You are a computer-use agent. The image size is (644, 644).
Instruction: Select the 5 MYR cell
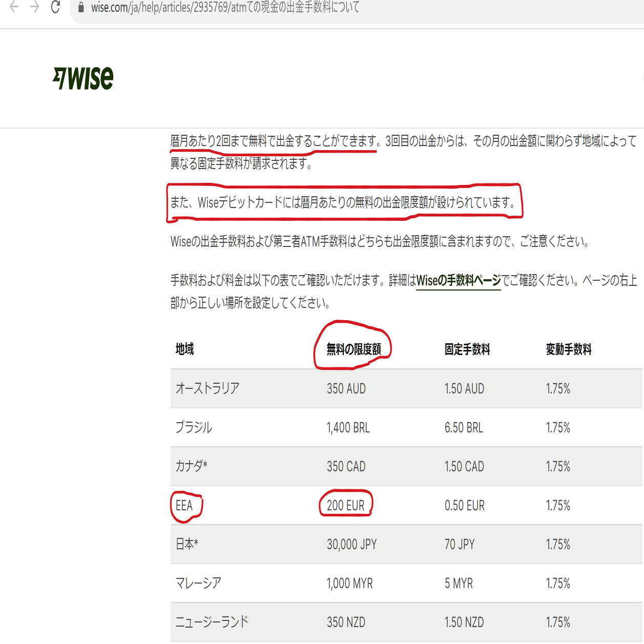click(x=459, y=584)
